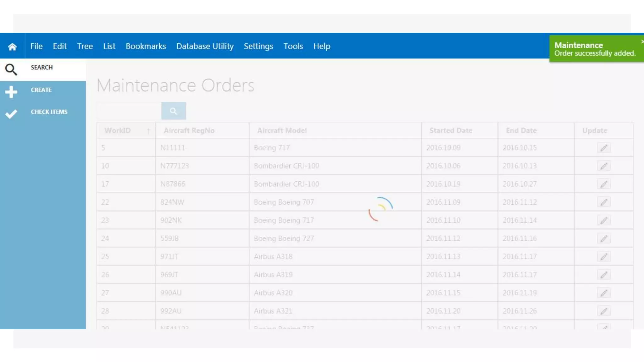Open the Database Utility menu
The image size is (644, 362).
click(x=205, y=46)
